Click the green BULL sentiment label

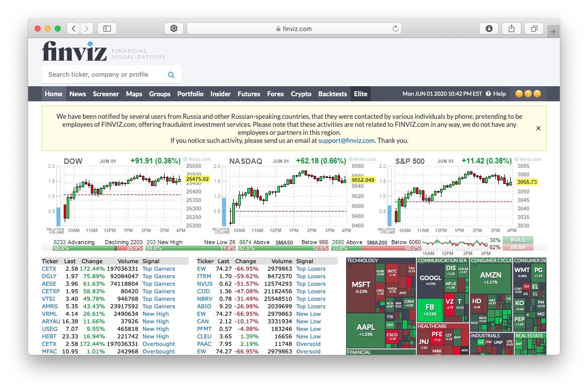(x=518, y=240)
